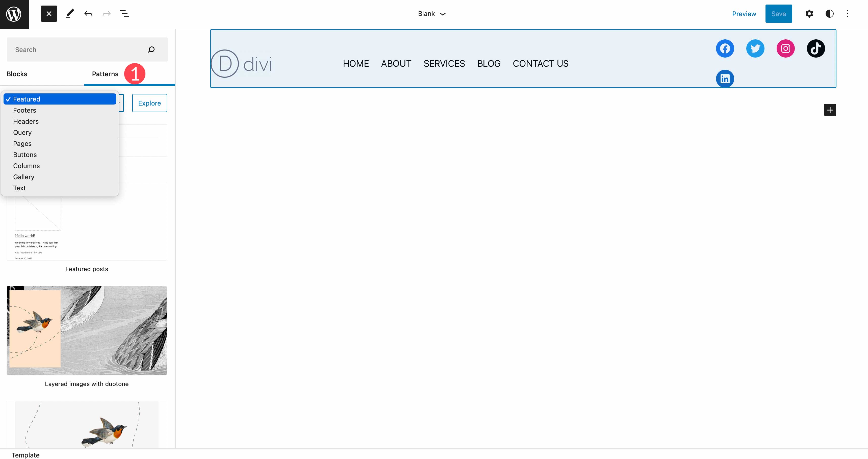
Task: Open the WordPress logo menu
Action: click(14, 14)
